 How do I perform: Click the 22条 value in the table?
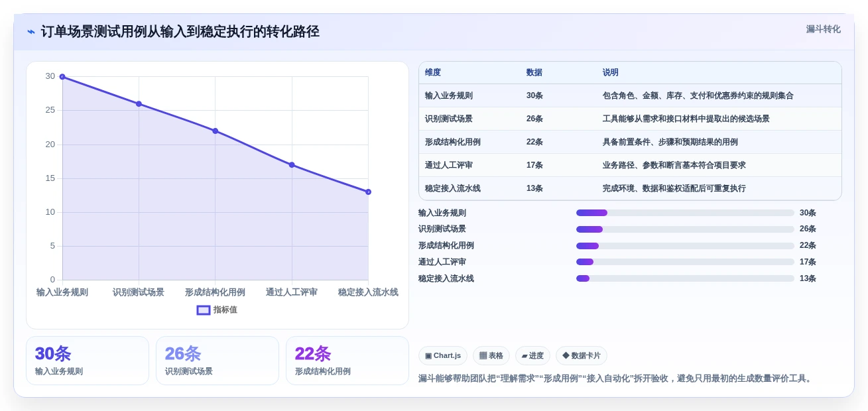click(534, 142)
